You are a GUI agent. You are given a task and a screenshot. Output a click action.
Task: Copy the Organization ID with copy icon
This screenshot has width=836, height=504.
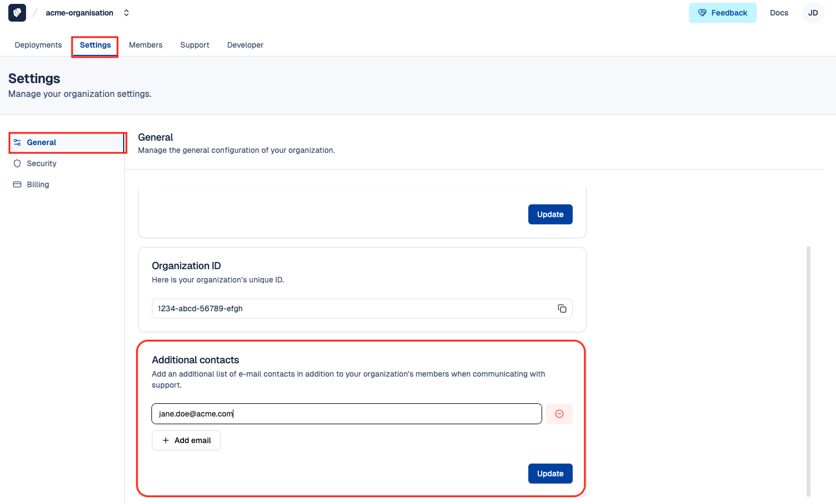[562, 308]
